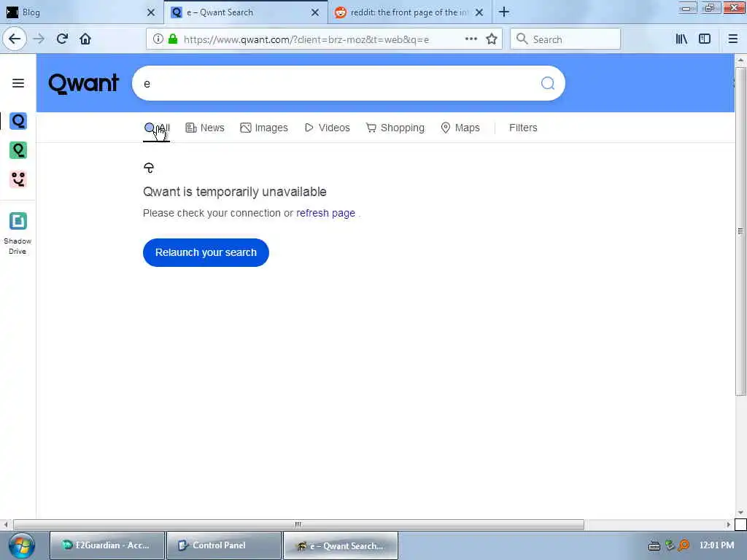Click Relaunch your search button
The width and height of the screenshot is (747, 560).
(206, 252)
